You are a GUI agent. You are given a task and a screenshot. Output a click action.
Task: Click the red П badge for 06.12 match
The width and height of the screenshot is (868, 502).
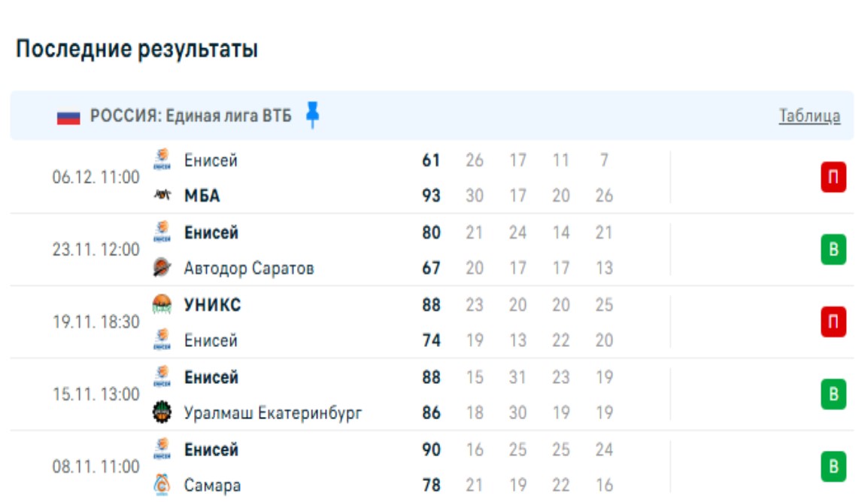833,178
